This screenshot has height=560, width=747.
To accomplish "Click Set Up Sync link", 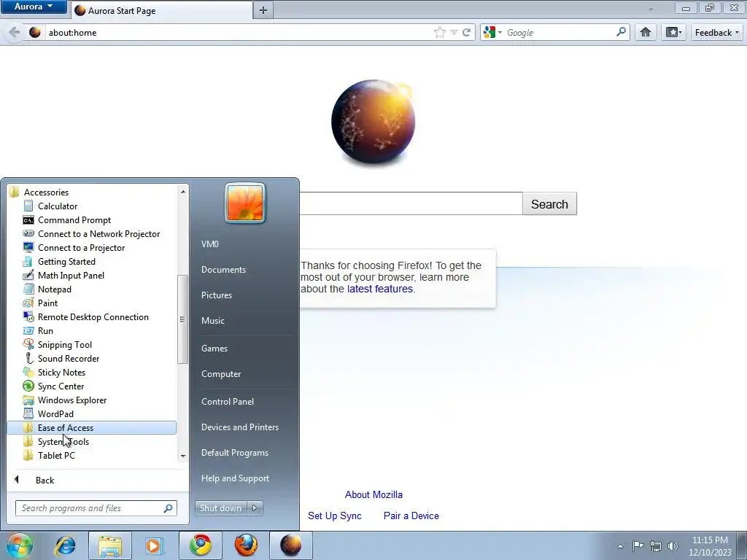I will [334, 516].
